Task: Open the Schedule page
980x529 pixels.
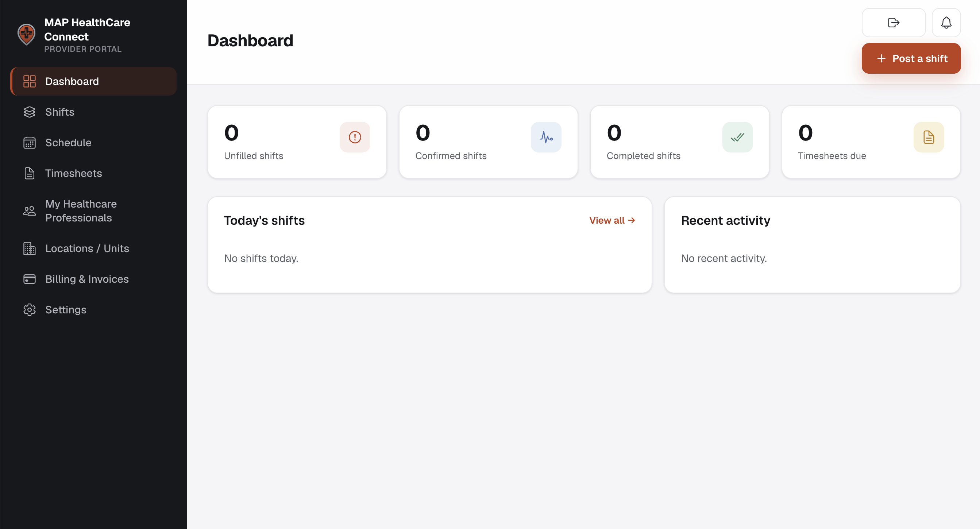Action: pyautogui.click(x=93, y=143)
